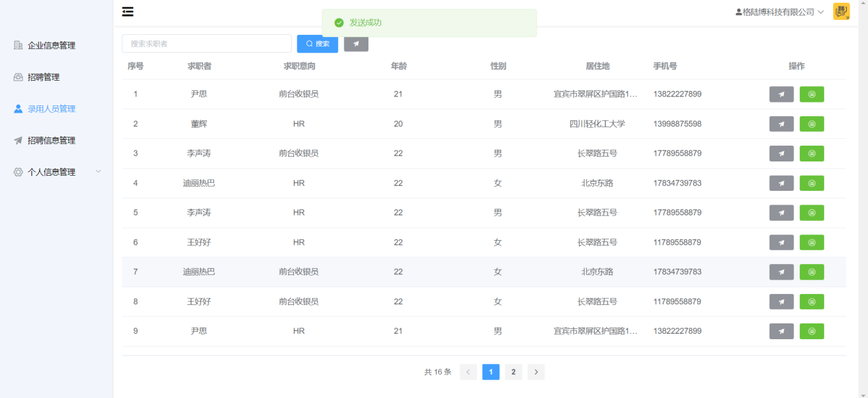Click the user avatar in top right

coord(841,12)
